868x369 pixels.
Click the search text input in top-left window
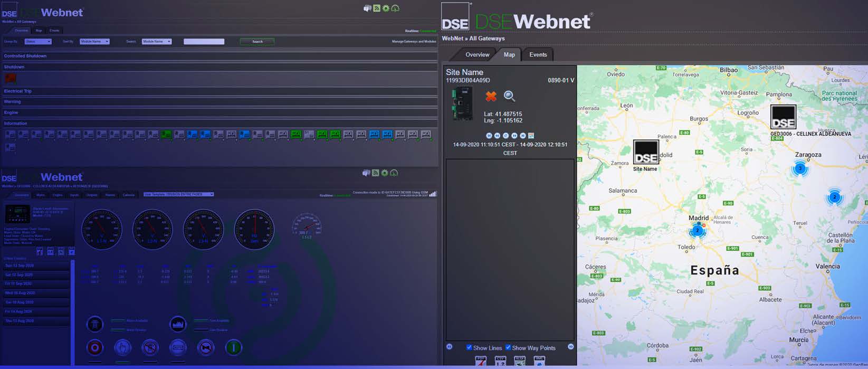(x=204, y=41)
